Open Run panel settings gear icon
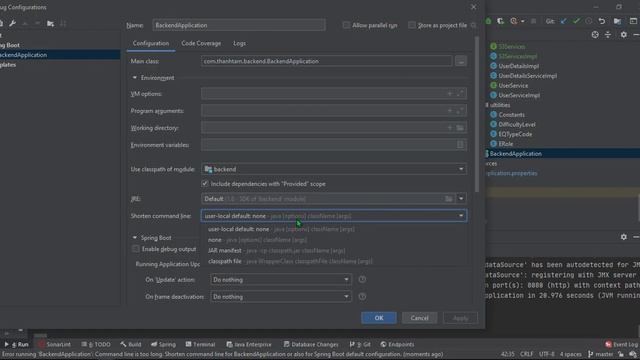Screen dimensions: 640x360 [624, 237]
